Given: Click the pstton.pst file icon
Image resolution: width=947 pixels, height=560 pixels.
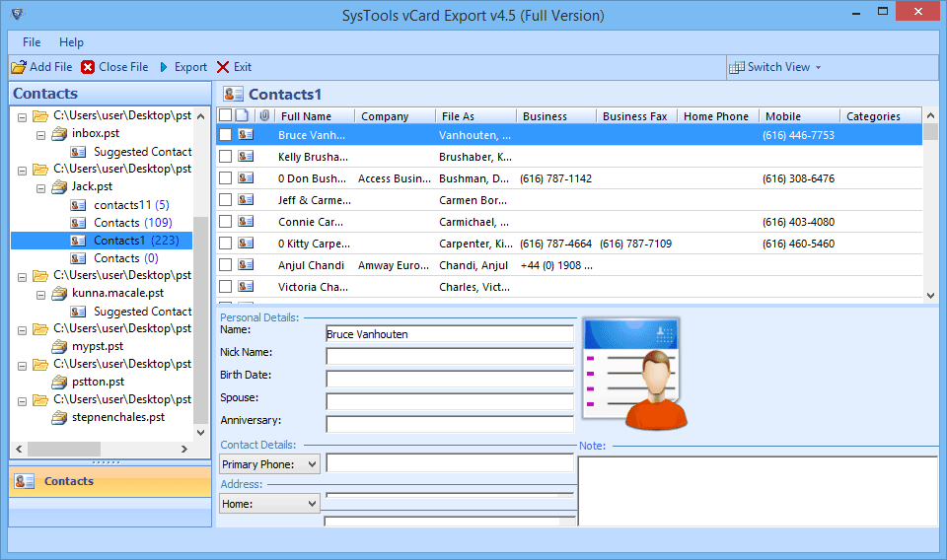Looking at the screenshot, I should pos(59,382).
